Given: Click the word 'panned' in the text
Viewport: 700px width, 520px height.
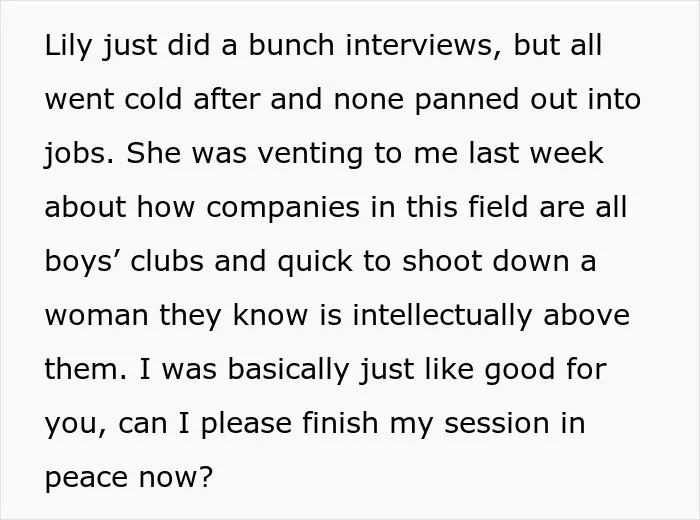Looking at the screenshot, I should click(x=467, y=101).
